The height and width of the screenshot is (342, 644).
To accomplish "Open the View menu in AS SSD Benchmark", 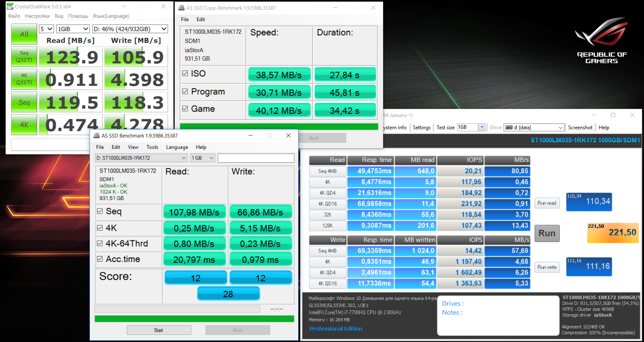I will [133, 147].
